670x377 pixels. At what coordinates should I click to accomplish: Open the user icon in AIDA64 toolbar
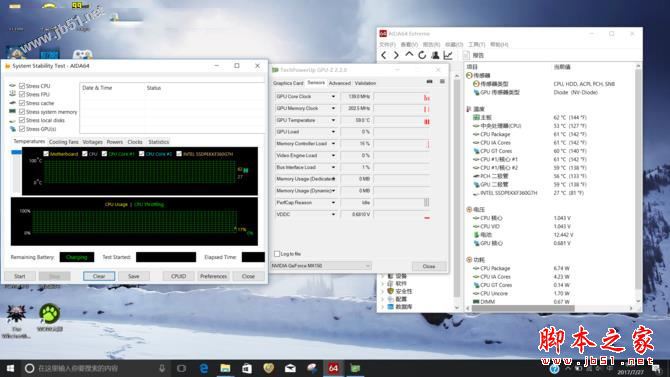tap(435, 55)
